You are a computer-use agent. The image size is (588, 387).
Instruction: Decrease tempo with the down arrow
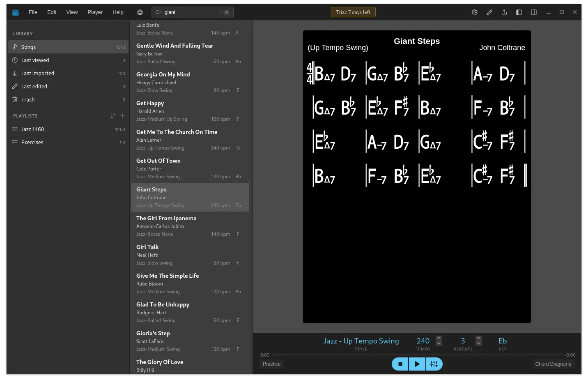pyautogui.click(x=439, y=343)
